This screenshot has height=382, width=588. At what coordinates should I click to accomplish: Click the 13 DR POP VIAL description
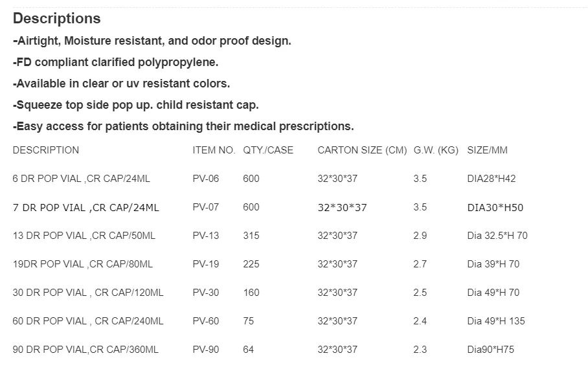coord(84,236)
